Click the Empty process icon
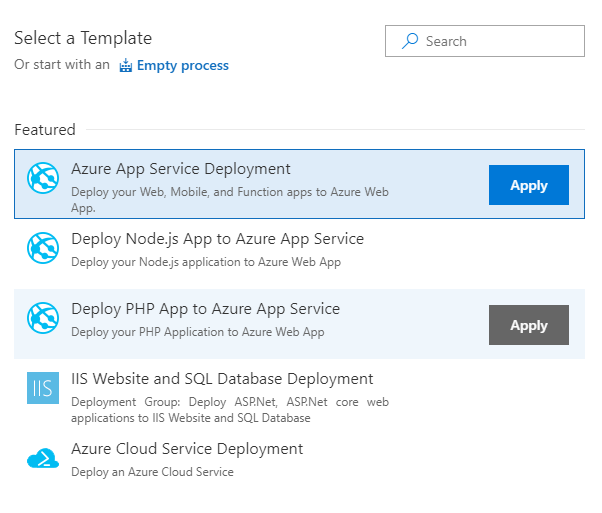 coord(126,66)
